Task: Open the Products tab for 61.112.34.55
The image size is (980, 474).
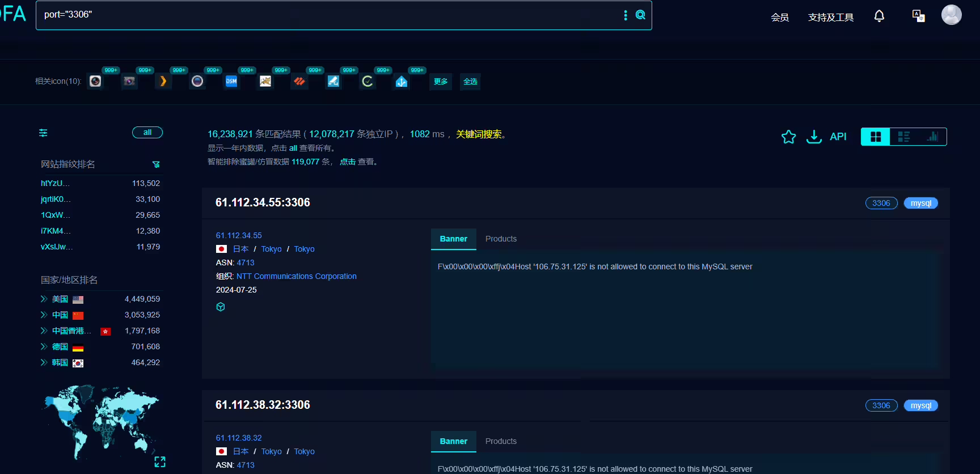Action: pyautogui.click(x=501, y=239)
